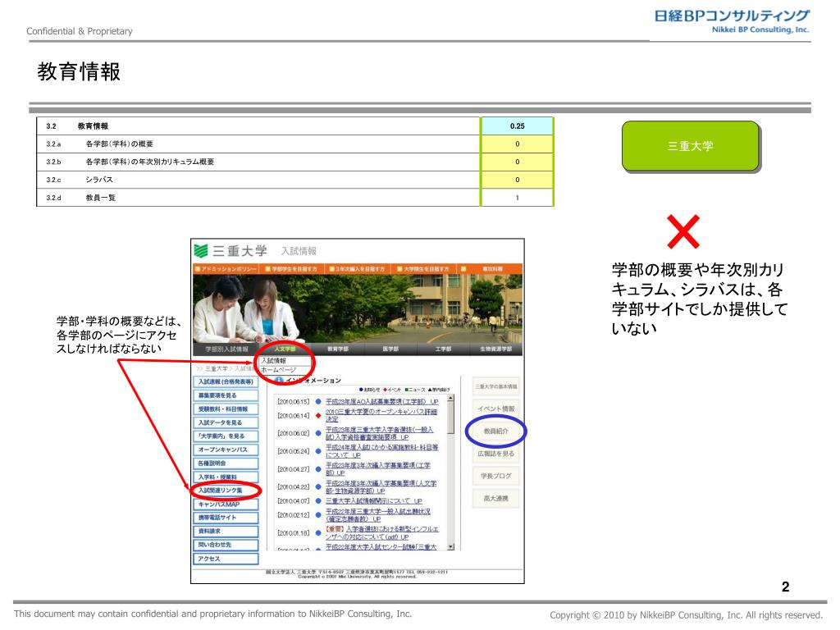
Task: Click the news list scroll-up arrow
Action: [450, 399]
